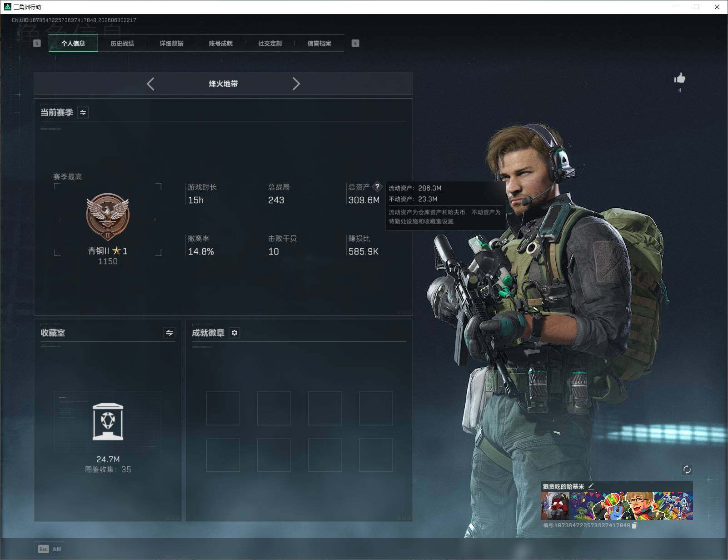Open the collection room display case icon
Screen dimensions: 728x560
click(x=108, y=421)
